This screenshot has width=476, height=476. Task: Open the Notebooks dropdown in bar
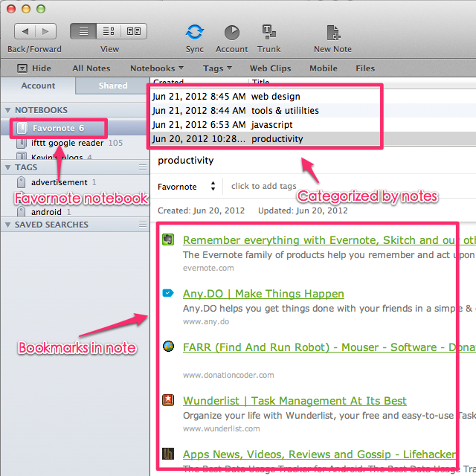pos(157,68)
